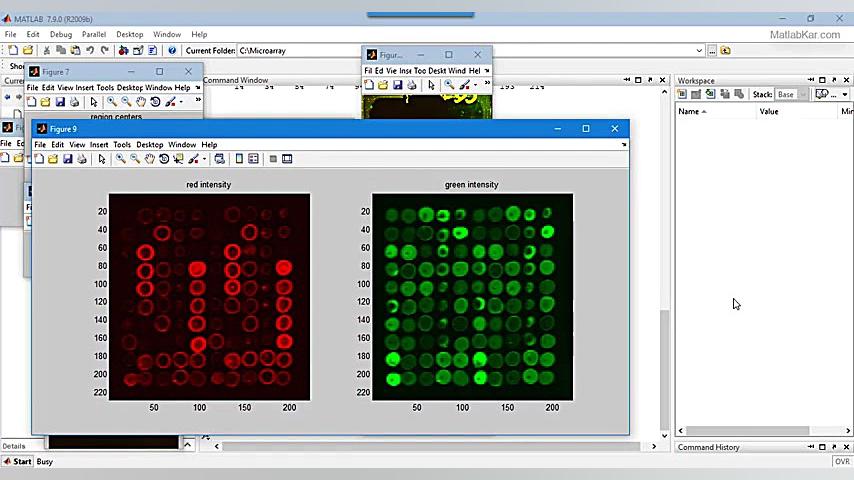854x480 pixels.
Task: Dock Figure 9 using menu bar arrow
Action: [624, 145]
